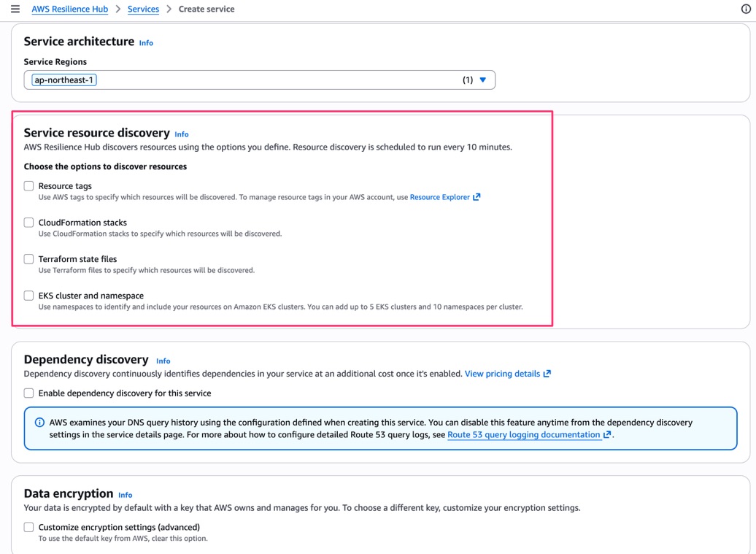Image resolution: width=756 pixels, height=554 pixels.
Task: Click Route 53 documentation external link icon
Action: [607, 434]
